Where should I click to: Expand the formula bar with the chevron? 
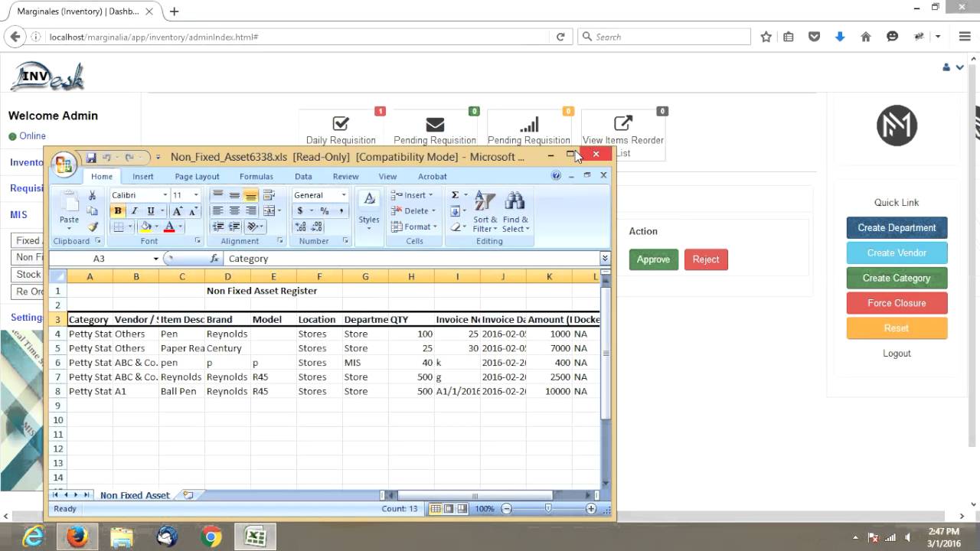click(604, 259)
